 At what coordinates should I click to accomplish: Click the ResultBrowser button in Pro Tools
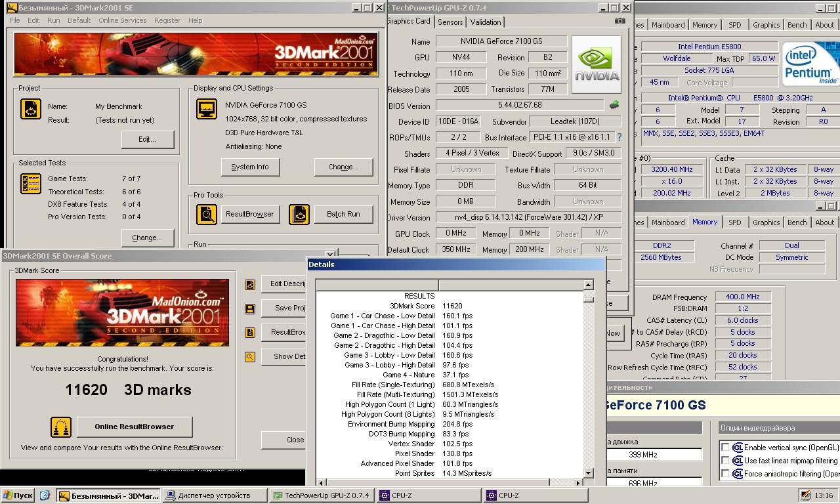click(x=250, y=214)
